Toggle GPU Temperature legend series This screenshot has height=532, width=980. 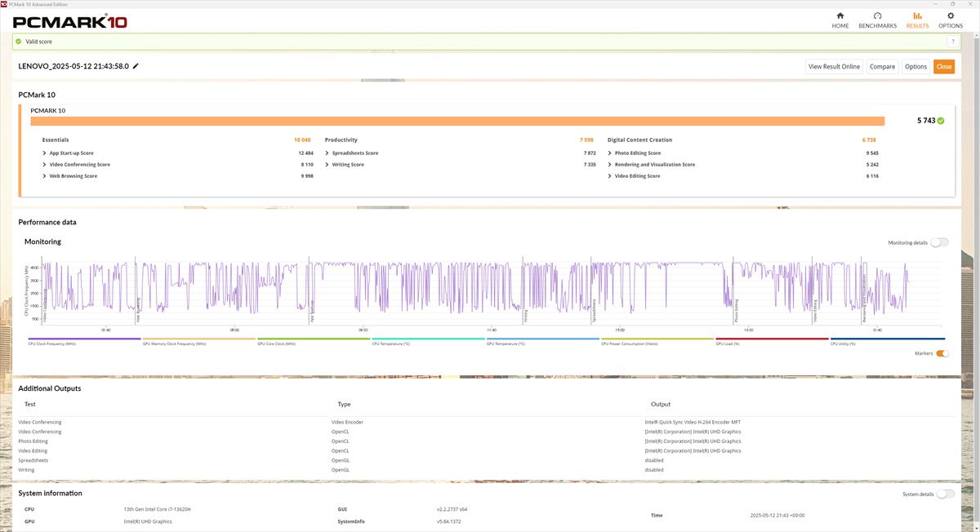(543, 339)
